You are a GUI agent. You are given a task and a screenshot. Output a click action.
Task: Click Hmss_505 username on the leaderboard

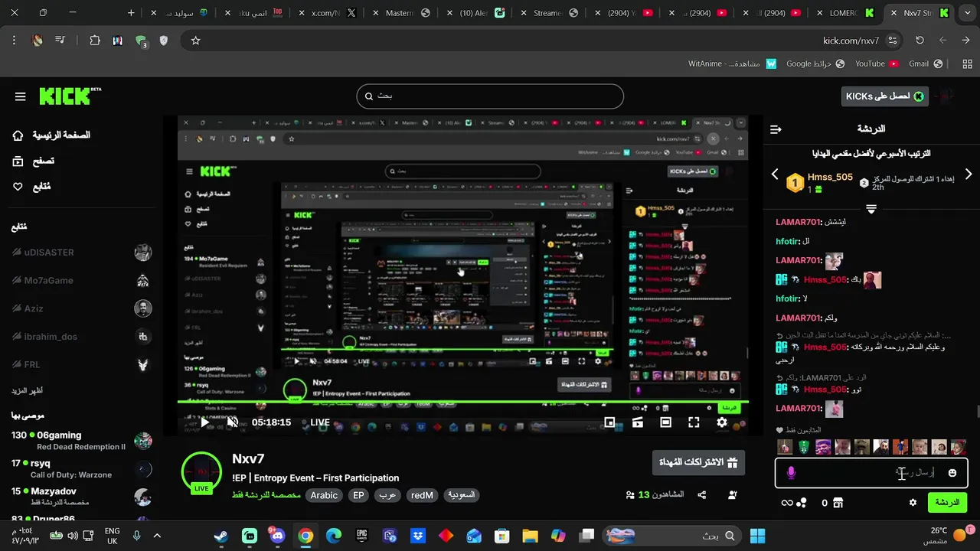point(830,177)
